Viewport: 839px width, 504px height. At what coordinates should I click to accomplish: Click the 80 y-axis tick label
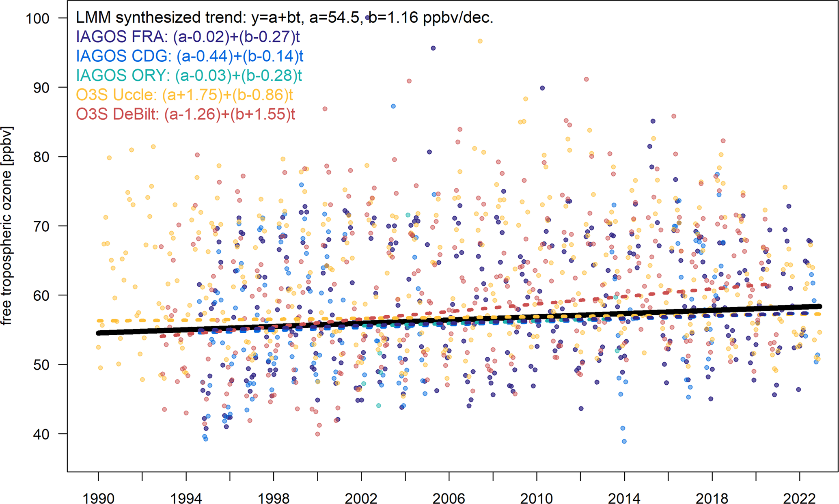click(41, 157)
